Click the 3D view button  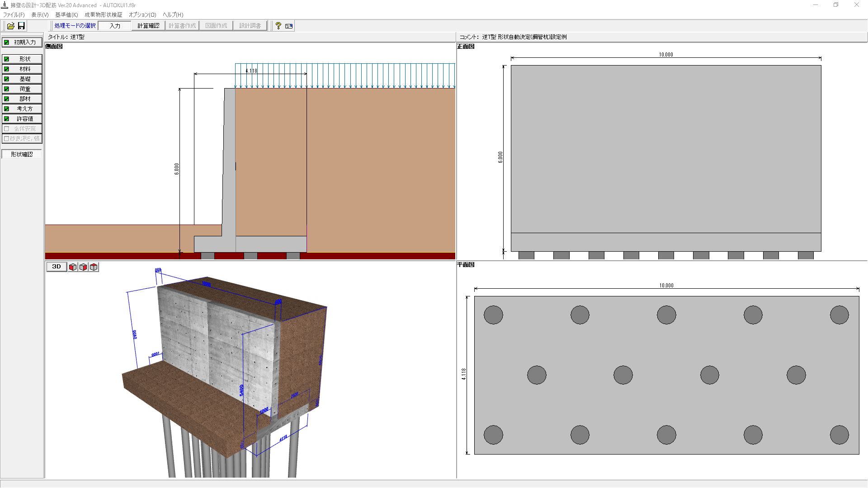57,267
